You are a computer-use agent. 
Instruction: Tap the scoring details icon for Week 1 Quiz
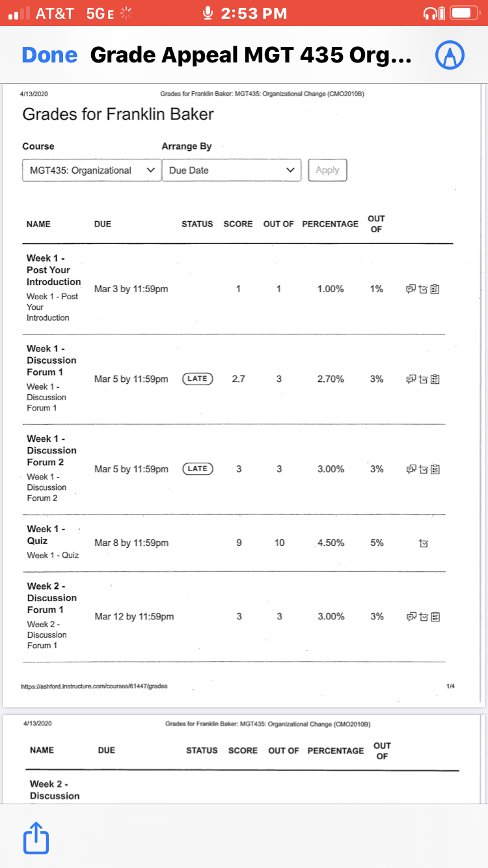click(x=424, y=543)
